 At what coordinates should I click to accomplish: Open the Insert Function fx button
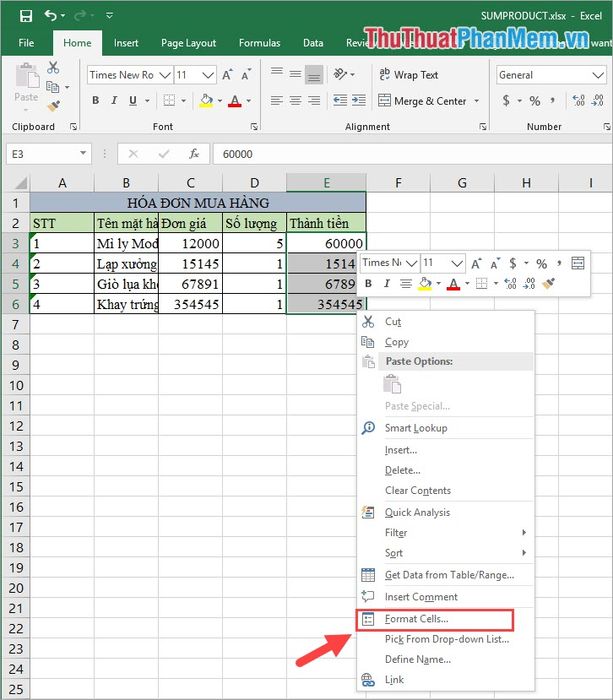tap(194, 154)
